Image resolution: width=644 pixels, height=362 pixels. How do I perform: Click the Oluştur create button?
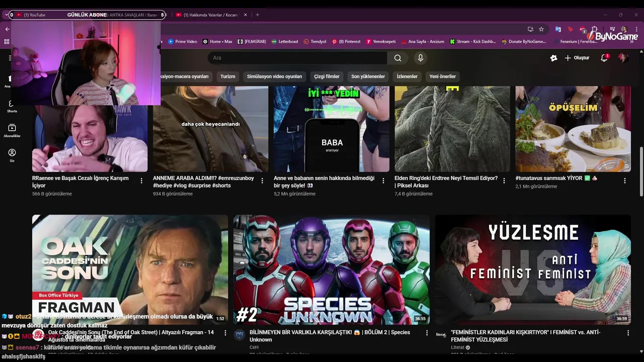[x=577, y=58]
